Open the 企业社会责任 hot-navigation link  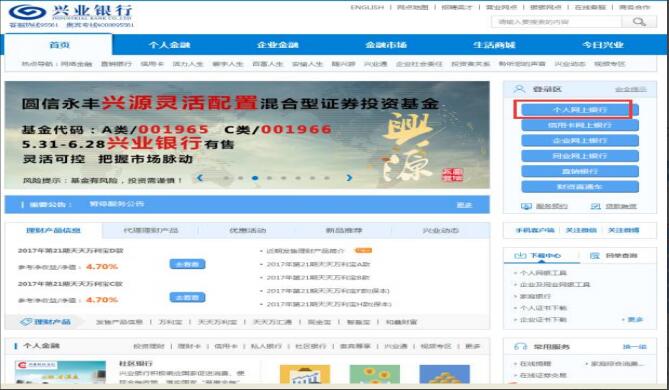[419, 64]
